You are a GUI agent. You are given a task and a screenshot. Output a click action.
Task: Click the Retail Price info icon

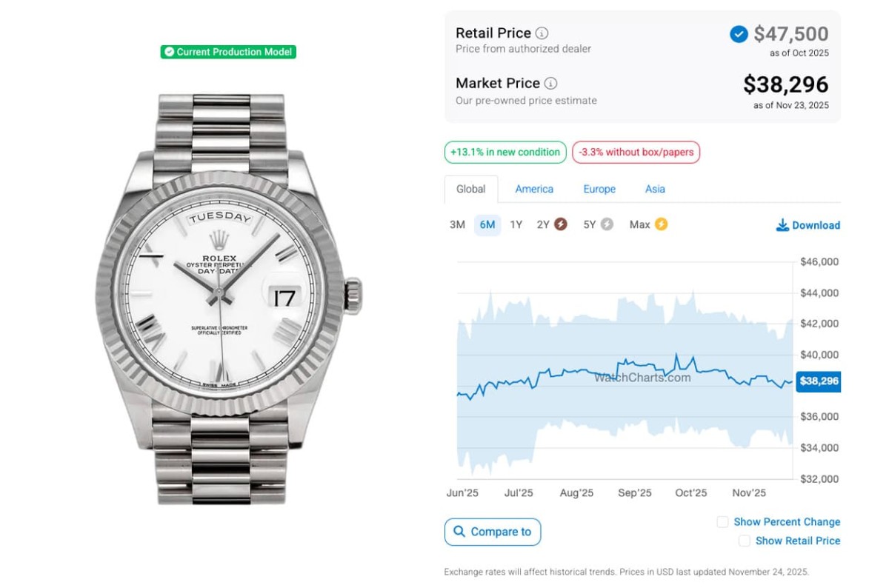coord(542,33)
